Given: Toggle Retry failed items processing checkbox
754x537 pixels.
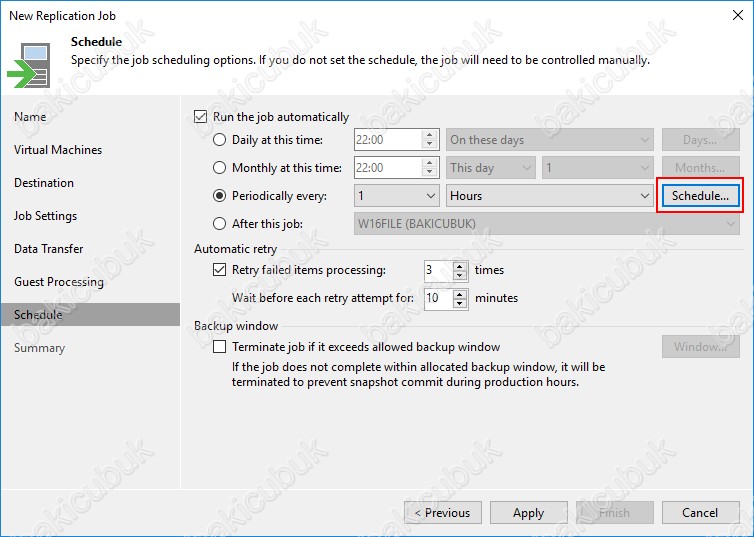Looking at the screenshot, I should click(x=219, y=270).
